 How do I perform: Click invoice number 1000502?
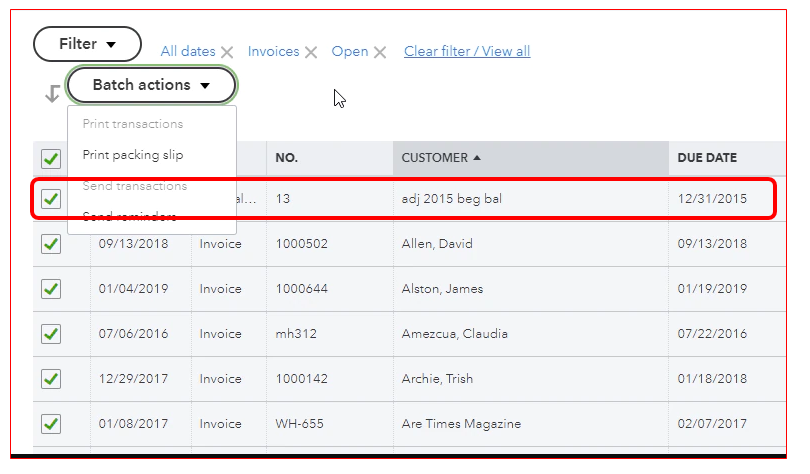point(302,244)
